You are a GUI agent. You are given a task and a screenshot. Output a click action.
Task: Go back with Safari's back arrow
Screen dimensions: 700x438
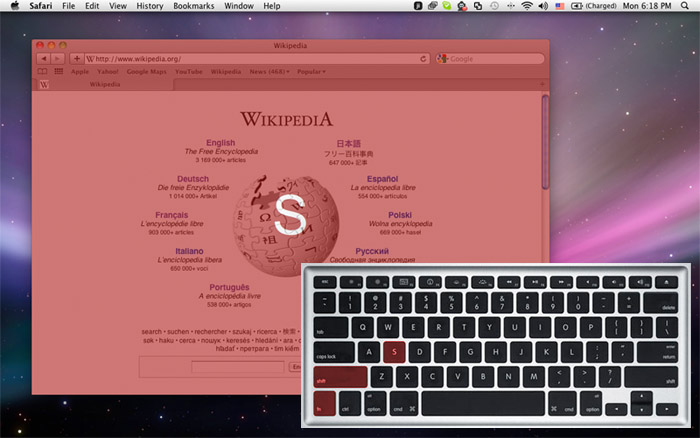coord(43,58)
